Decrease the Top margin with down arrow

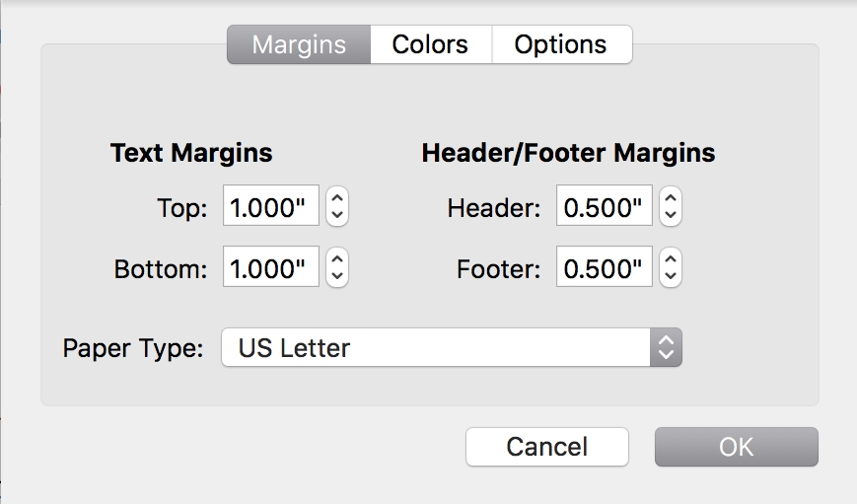[x=337, y=215]
